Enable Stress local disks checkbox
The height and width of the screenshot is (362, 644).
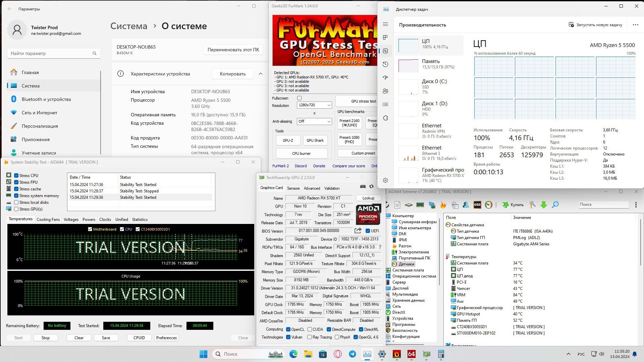coord(16,202)
